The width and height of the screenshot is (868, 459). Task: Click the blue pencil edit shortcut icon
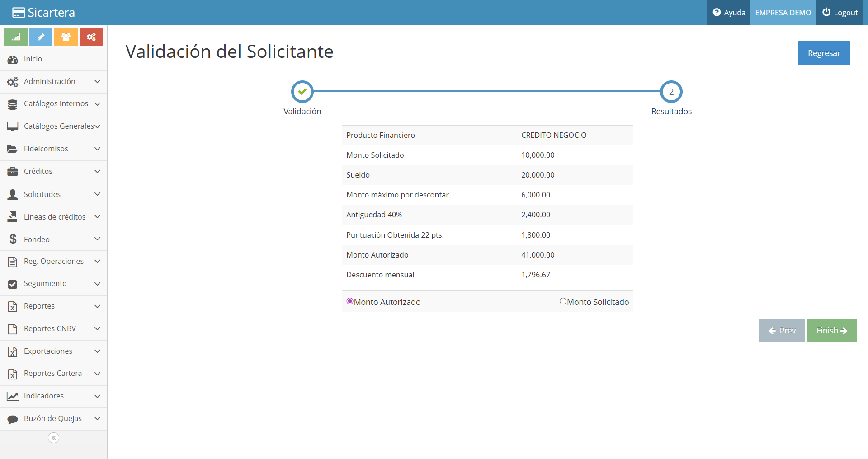(41, 37)
